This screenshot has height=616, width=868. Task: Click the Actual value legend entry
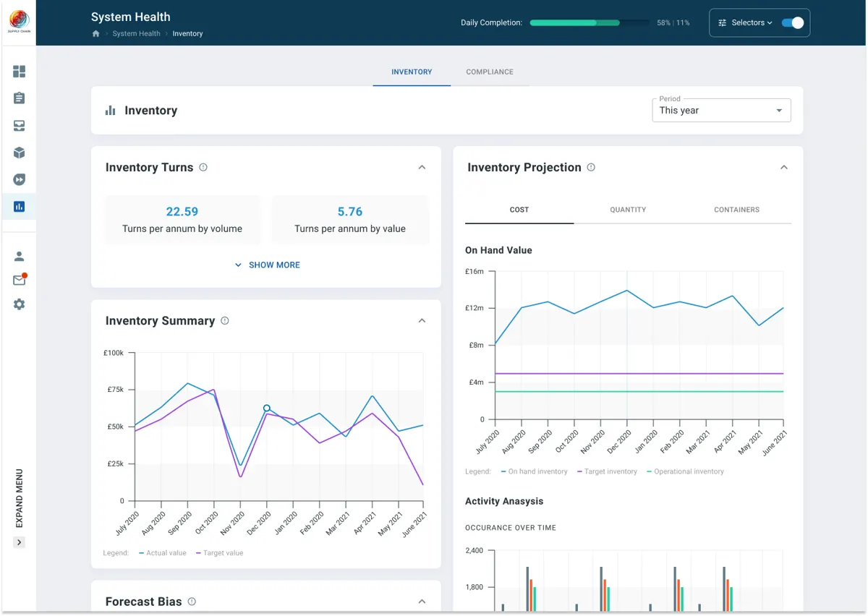coord(162,553)
